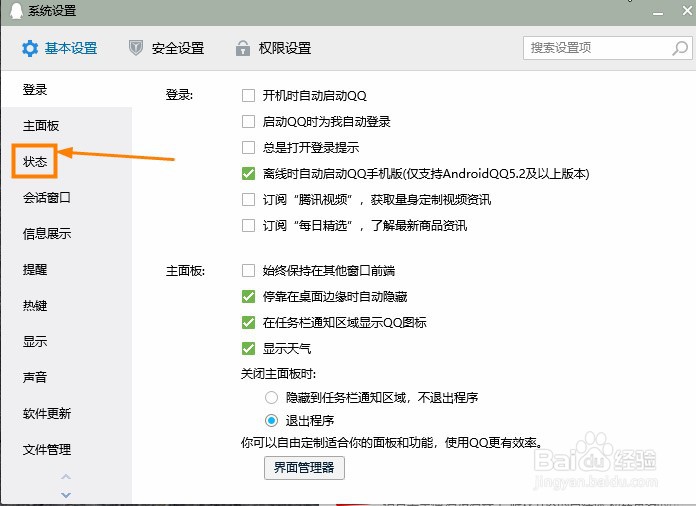Click the 界面管理器 button
The height and width of the screenshot is (506, 696).
304,467
